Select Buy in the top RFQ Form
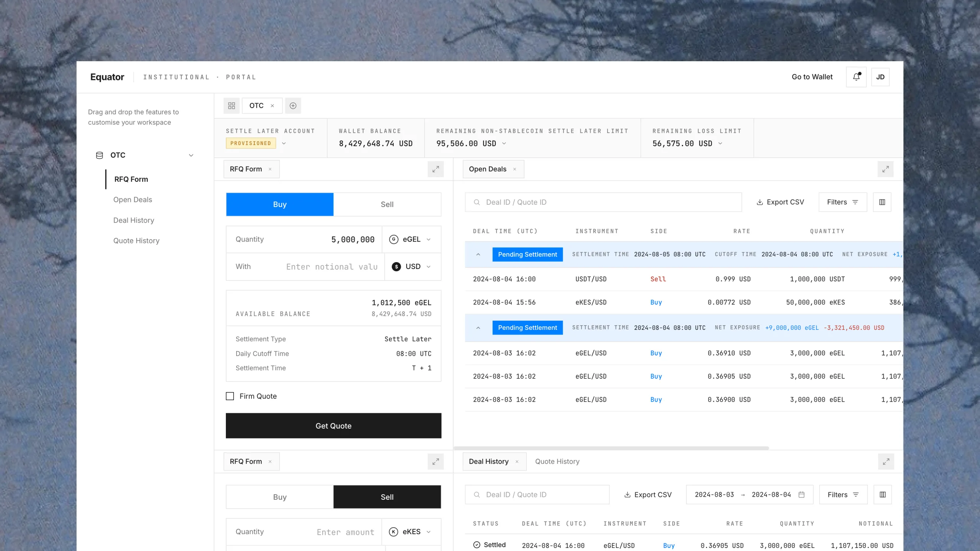This screenshot has width=980, height=551. pyautogui.click(x=280, y=204)
